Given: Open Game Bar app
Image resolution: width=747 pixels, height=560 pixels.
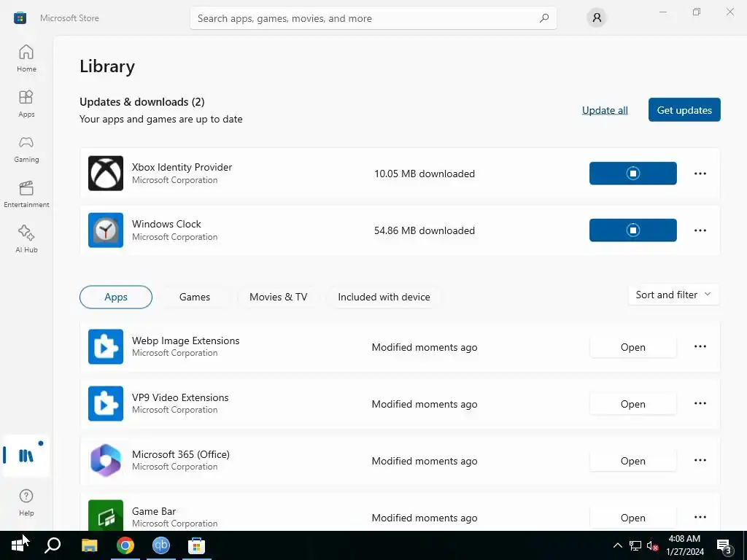Looking at the screenshot, I should click(632, 518).
